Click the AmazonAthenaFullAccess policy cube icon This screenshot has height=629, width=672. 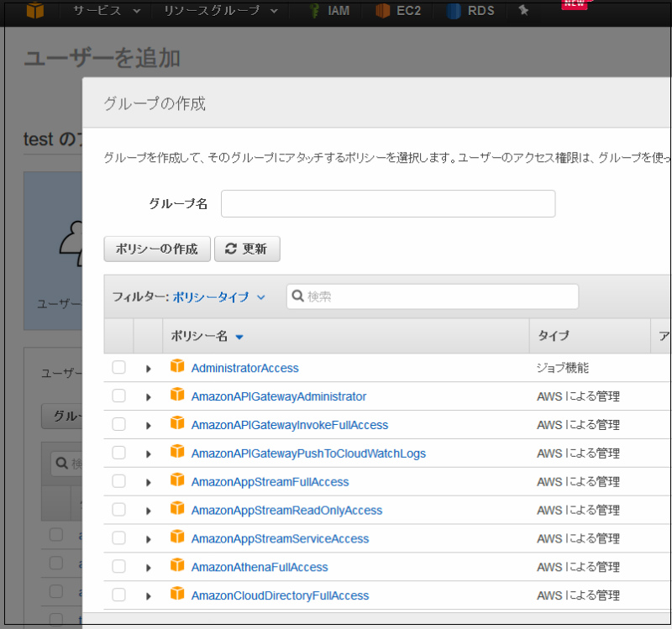[177, 566]
